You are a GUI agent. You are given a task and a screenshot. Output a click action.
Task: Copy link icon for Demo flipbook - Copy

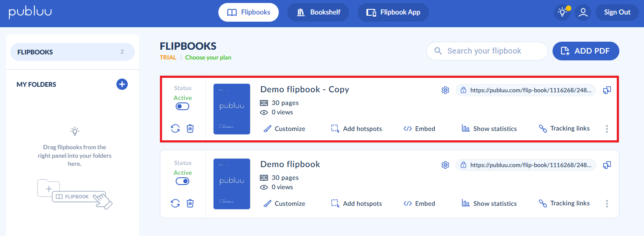tap(607, 90)
